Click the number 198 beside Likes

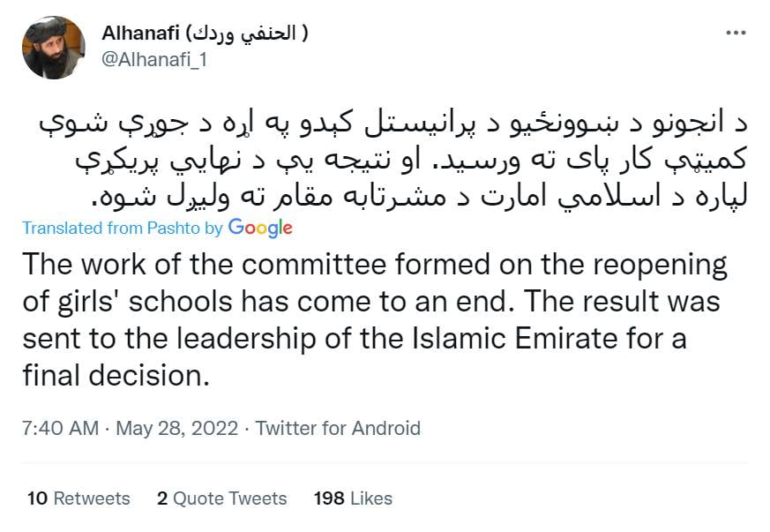click(x=329, y=498)
